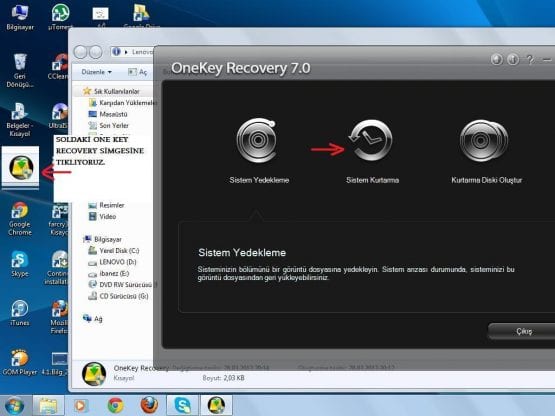Open the question-mark help in OneKey Recovery

pyautogui.click(x=530, y=59)
